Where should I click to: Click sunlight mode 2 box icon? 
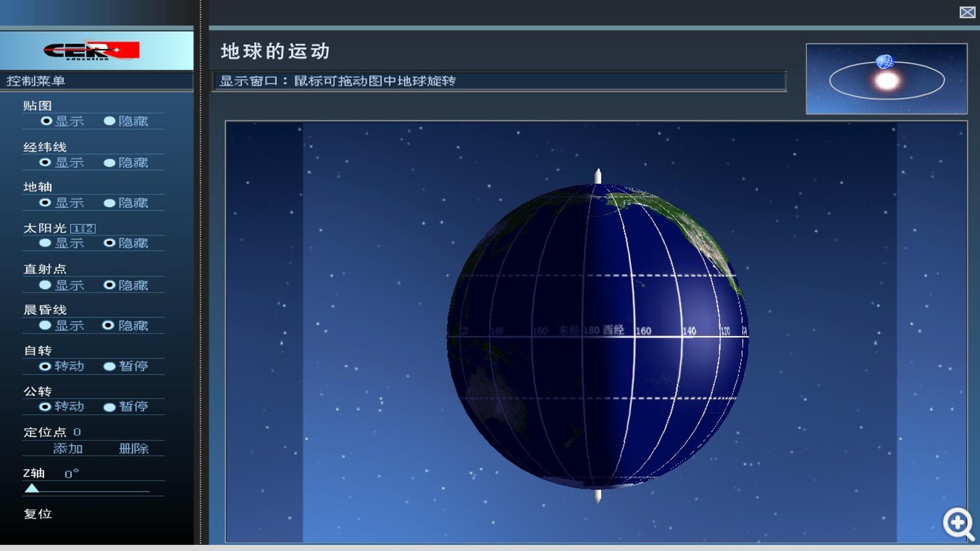point(89,229)
